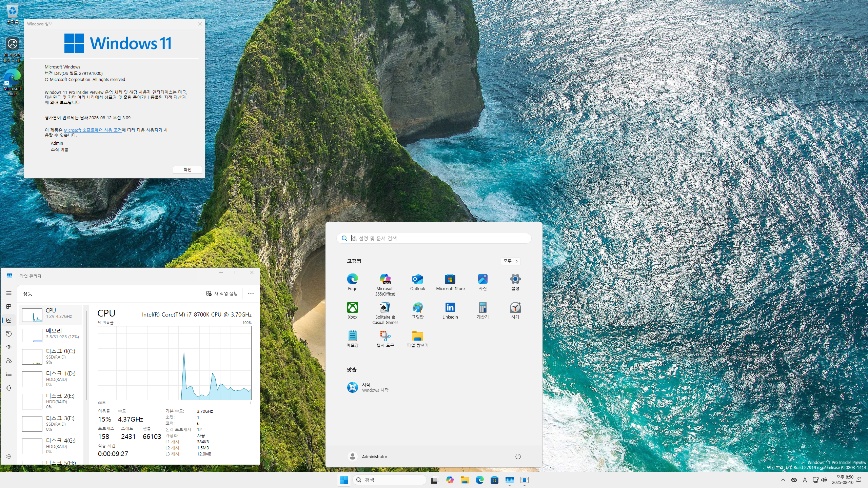Viewport: 868px width, 488px height.
Task: Open App history icon in Task Manager sidebar
Action: [9, 334]
